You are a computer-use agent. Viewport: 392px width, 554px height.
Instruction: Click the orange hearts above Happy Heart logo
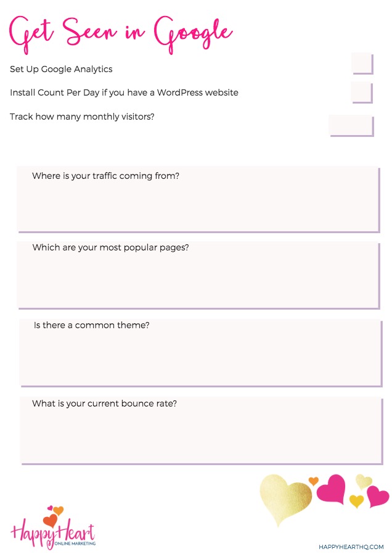pyautogui.click(x=53, y=516)
